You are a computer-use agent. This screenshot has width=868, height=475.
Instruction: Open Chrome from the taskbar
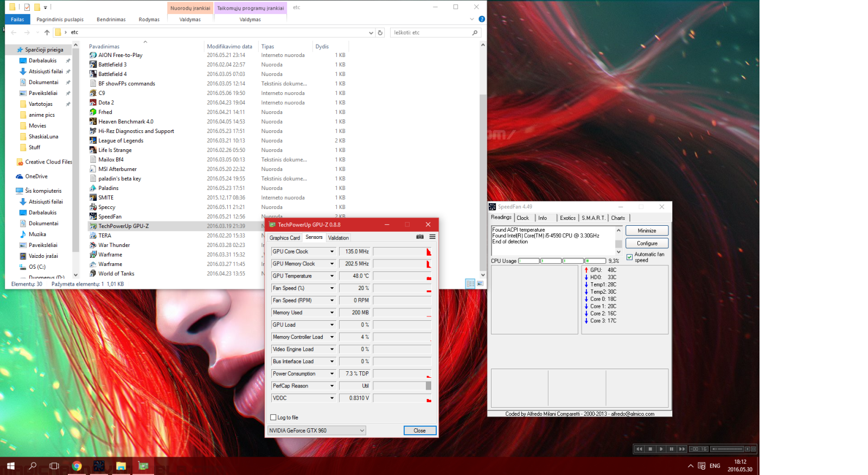[x=76, y=466]
